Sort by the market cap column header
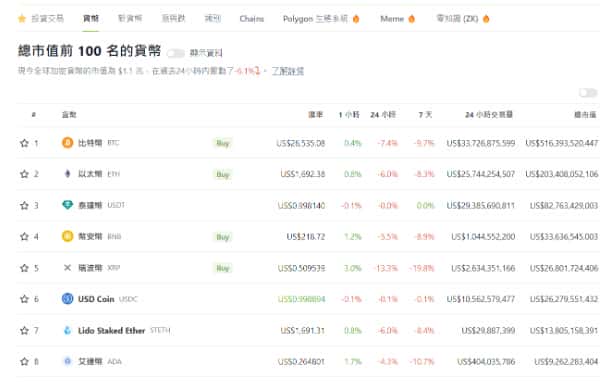The image size is (611, 383). point(585,115)
